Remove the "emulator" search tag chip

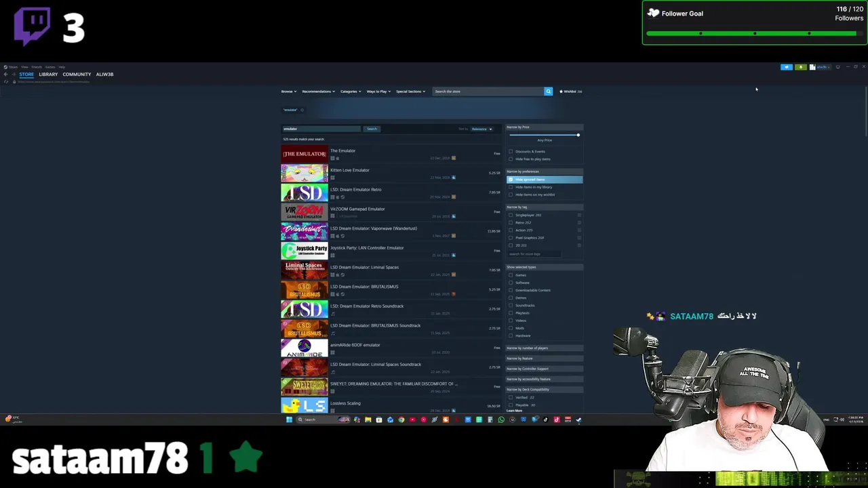coord(302,110)
